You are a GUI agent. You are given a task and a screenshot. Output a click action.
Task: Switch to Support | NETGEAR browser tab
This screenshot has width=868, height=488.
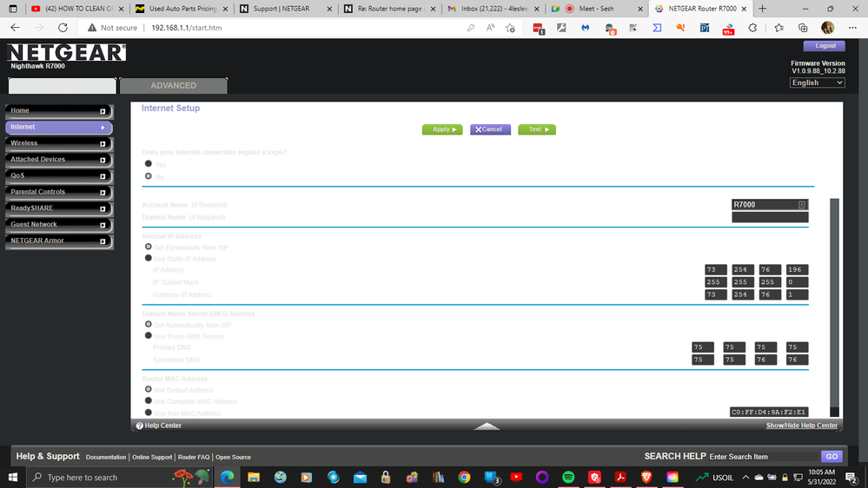[x=286, y=9]
